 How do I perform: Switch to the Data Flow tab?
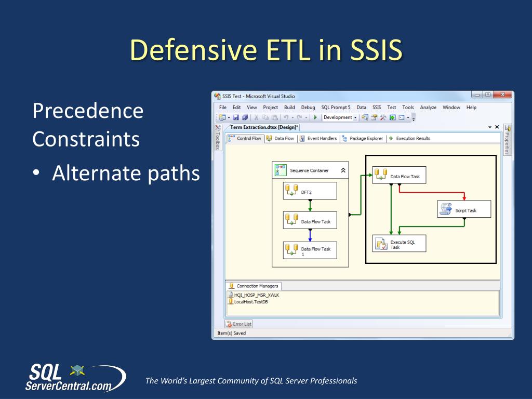point(280,138)
